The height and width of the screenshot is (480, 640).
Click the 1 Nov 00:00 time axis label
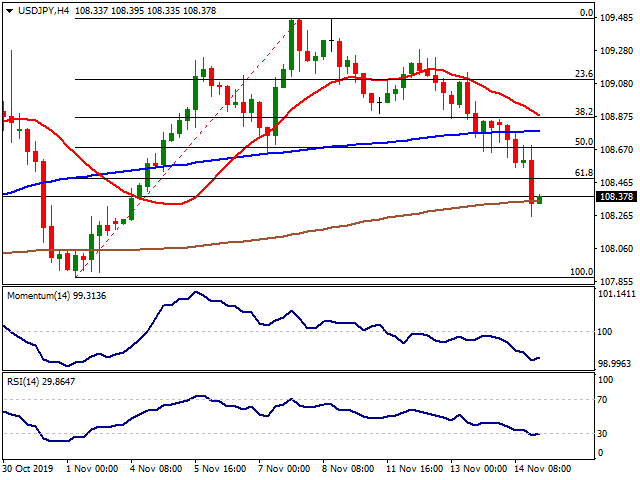click(x=92, y=469)
